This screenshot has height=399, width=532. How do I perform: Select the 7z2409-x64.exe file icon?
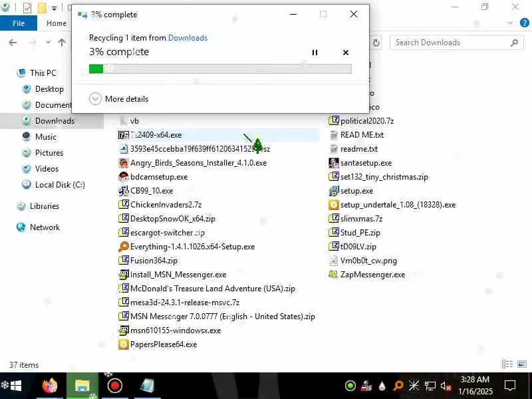tap(124, 135)
